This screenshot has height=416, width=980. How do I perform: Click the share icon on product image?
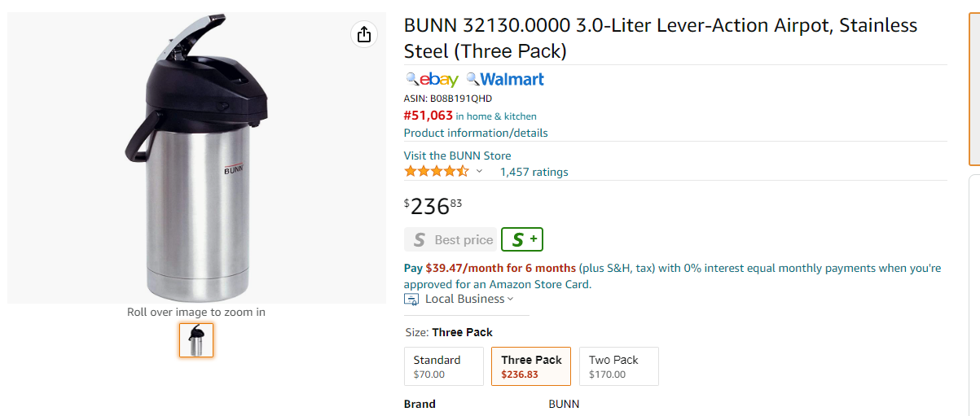(363, 34)
